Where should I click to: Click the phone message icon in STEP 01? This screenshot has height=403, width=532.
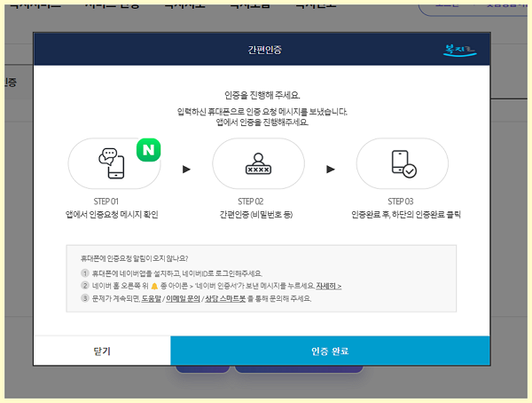pos(112,163)
